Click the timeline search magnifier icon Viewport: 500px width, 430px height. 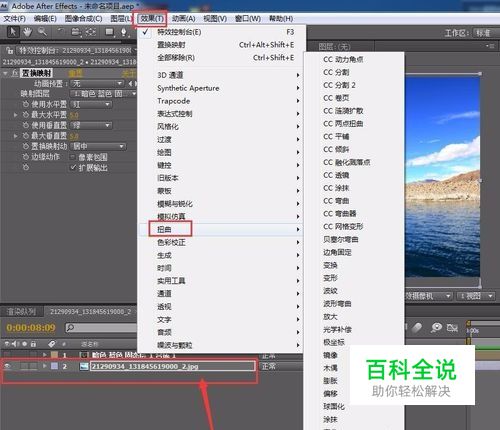(x=70, y=328)
